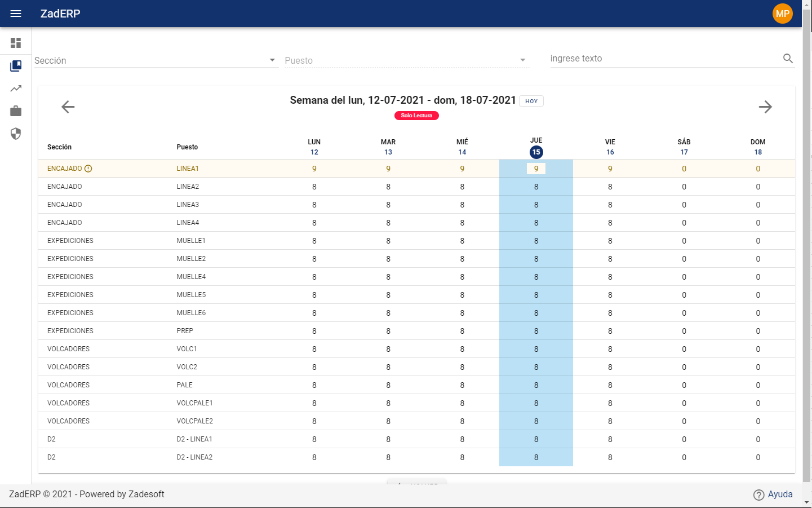Select the MUELLE4 row label
The width and height of the screenshot is (812, 508).
tap(191, 277)
